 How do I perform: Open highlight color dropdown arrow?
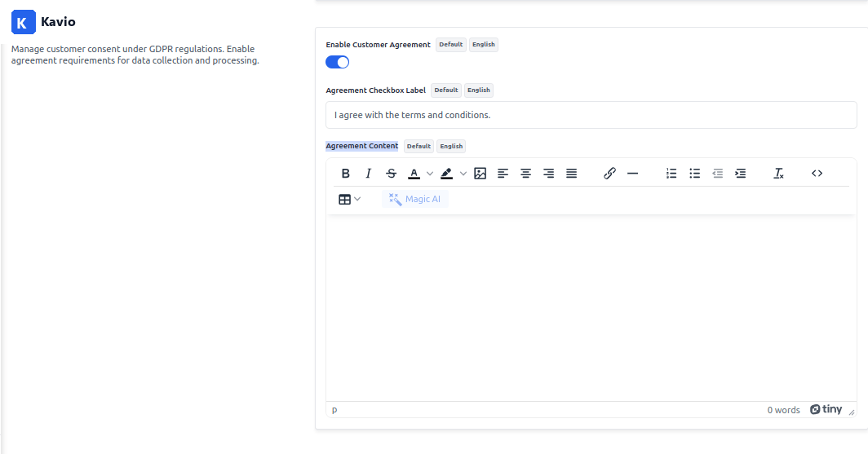click(x=463, y=174)
